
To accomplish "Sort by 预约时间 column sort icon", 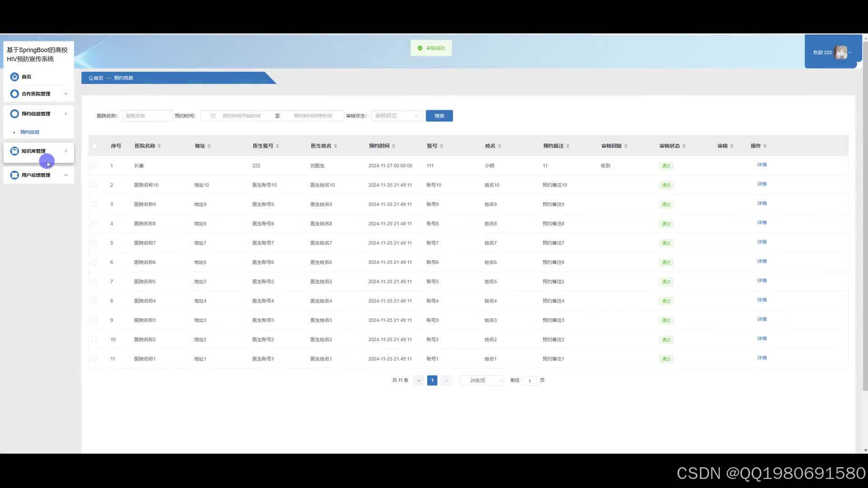I will click(393, 146).
